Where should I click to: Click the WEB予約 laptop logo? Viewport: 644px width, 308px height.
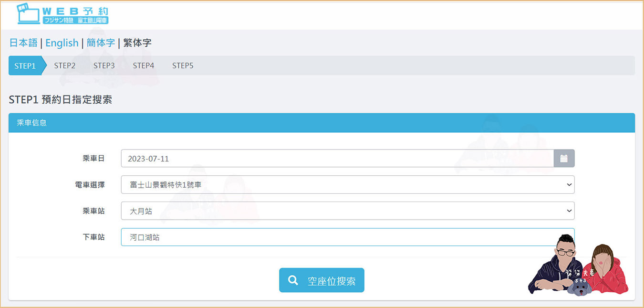point(62,14)
